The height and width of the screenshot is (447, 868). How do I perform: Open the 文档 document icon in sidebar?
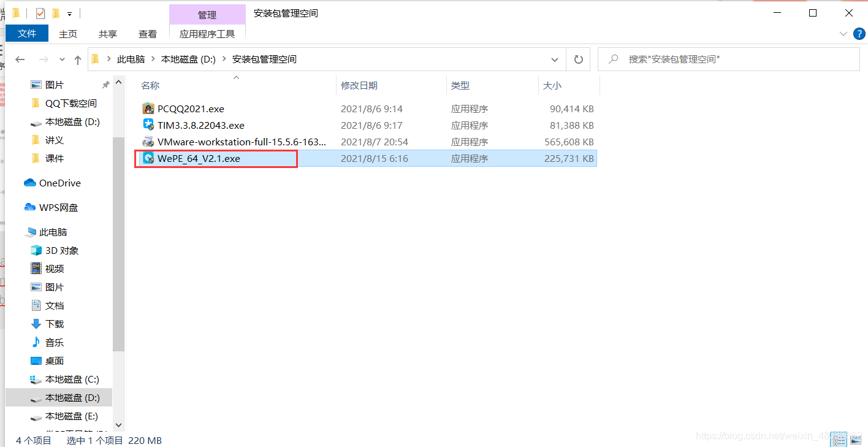pyautogui.click(x=36, y=305)
